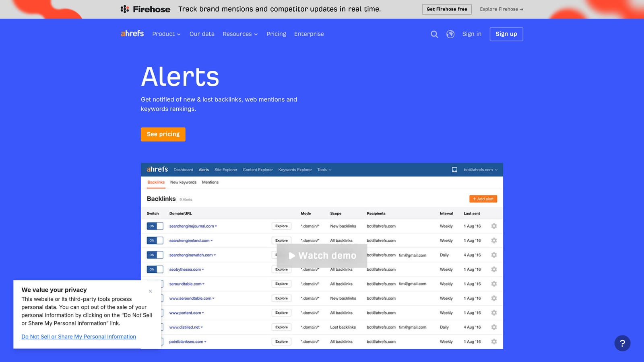Click the inbox icon in the demo dashboard header
Image resolution: width=644 pixels, height=362 pixels.
pyautogui.click(x=454, y=170)
